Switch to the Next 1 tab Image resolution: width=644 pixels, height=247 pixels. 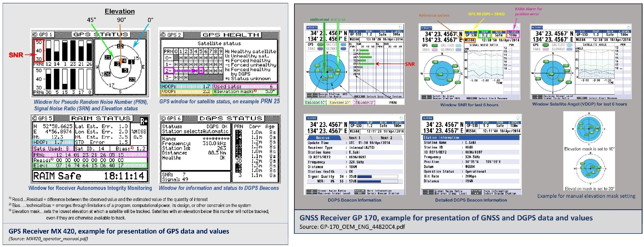[x=355, y=138]
